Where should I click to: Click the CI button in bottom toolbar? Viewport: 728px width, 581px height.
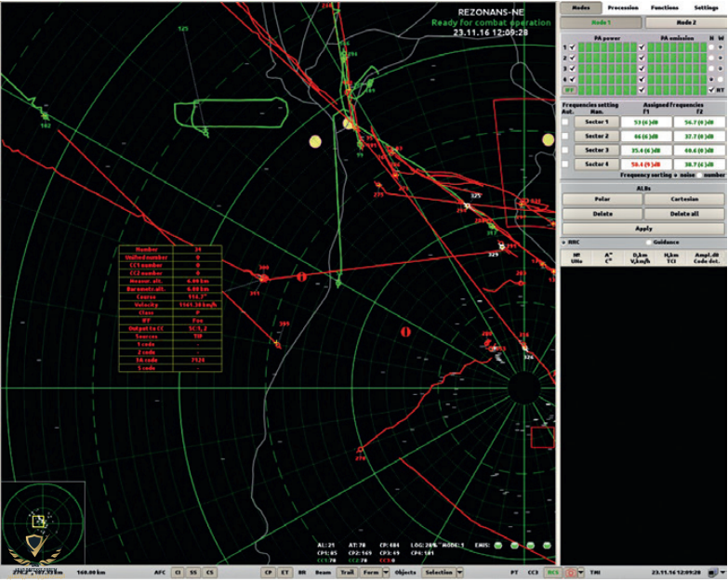tap(178, 573)
